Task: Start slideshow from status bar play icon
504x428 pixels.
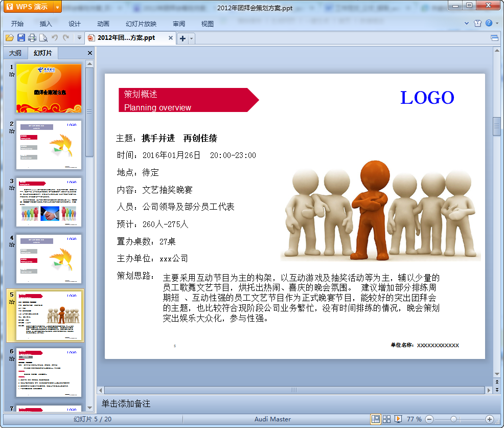Action: [x=398, y=419]
